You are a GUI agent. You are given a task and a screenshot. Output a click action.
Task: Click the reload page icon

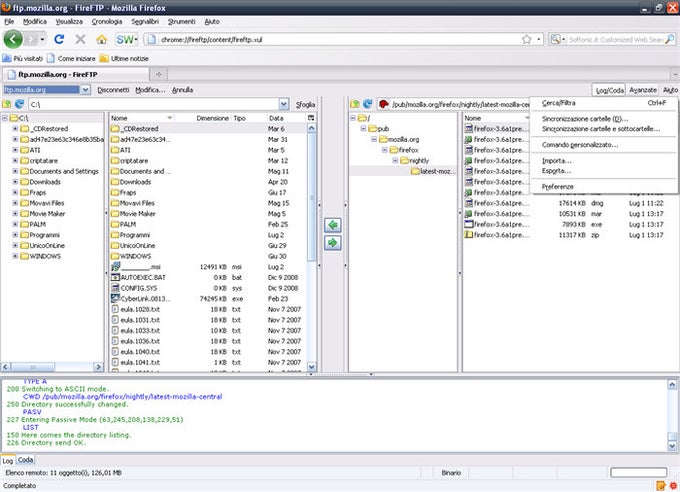(59, 39)
